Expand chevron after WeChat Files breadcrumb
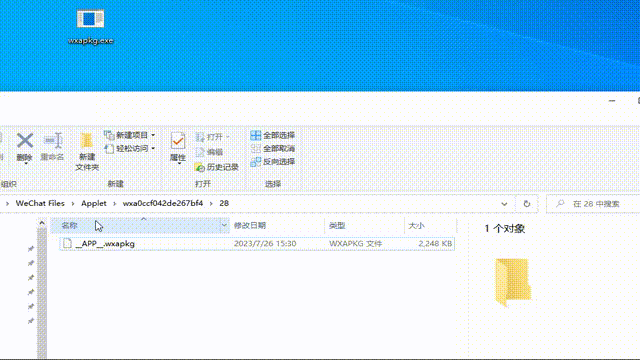This screenshot has height=360, width=640. pyautogui.click(x=73, y=203)
